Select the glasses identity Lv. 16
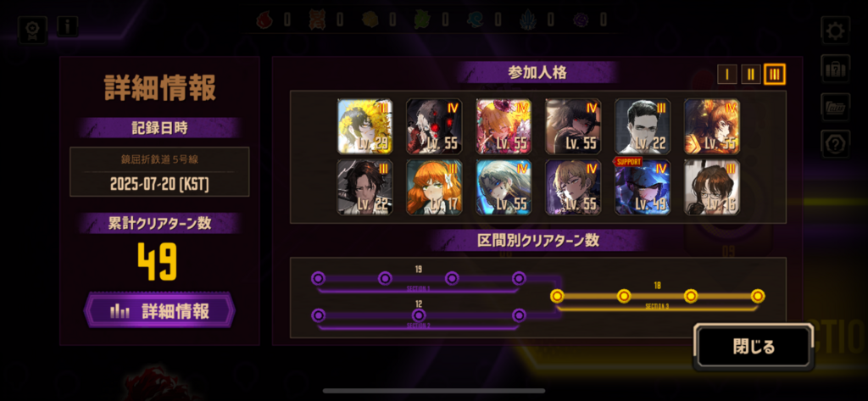 click(x=711, y=187)
